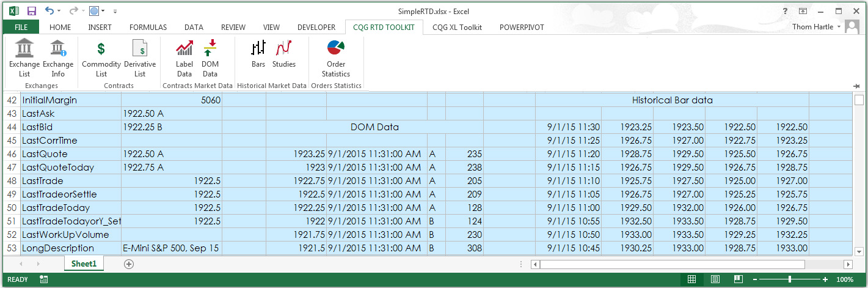Screen dimensions: 868x288
Task: Click the 100% zoom level
Action: point(844,279)
